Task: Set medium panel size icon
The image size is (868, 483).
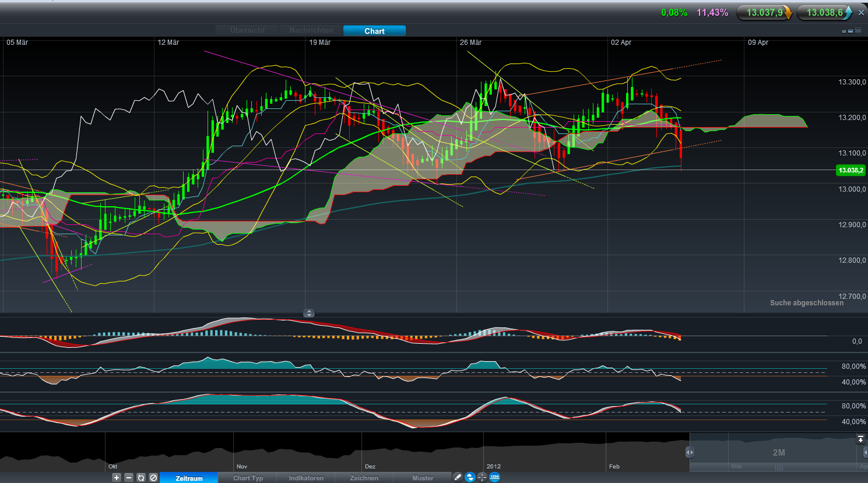Action: coord(851,31)
